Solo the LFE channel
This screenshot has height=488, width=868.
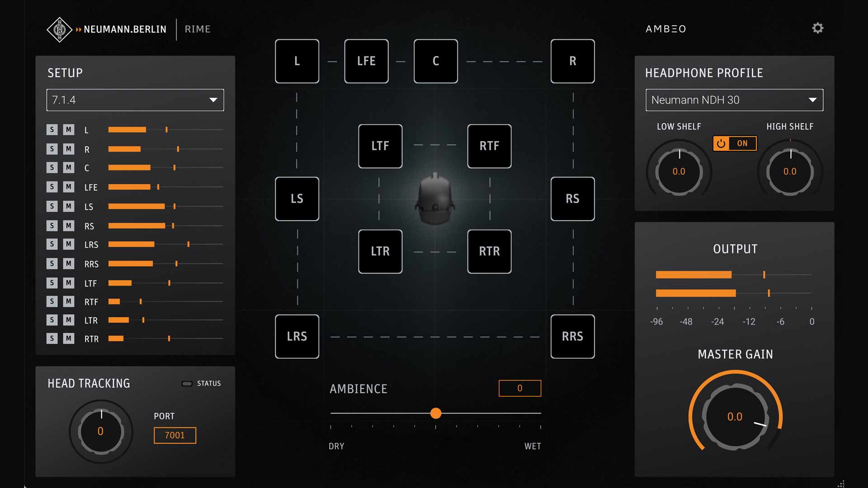pos(52,187)
